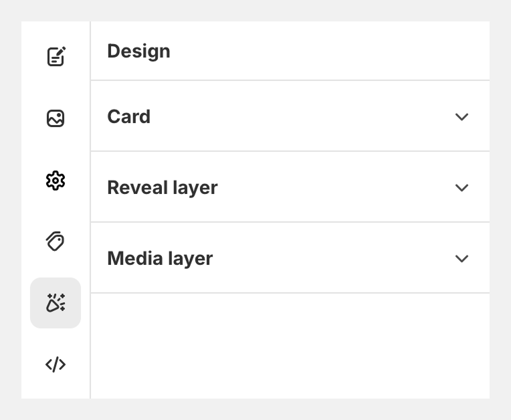The image size is (511, 420).
Task: Expand the Reveal layer chevron arrow
Action: [x=462, y=187]
